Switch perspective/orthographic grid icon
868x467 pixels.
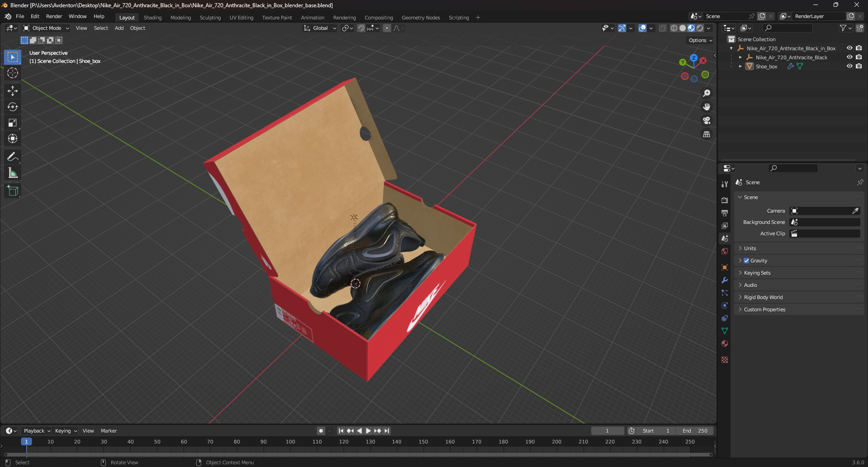707,134
